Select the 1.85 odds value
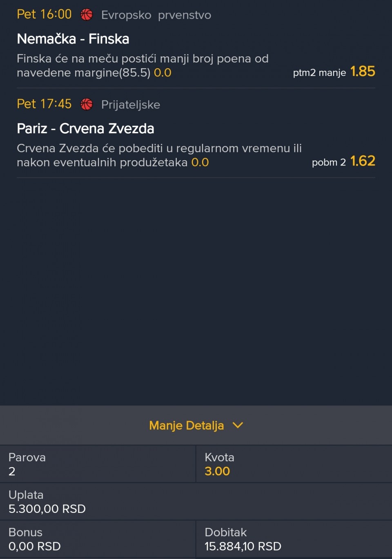This screenshot has width=392, height=559. [x=363, y=72]
